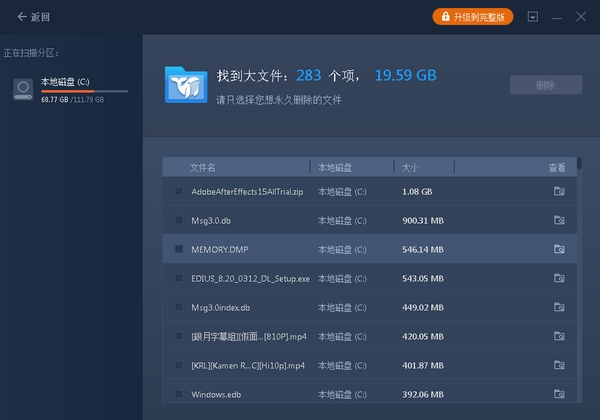The image size is (600, 420).
Task: Select the 本地磁盘 (C:) drive in sidebar
Action: [x=71, y=90]
